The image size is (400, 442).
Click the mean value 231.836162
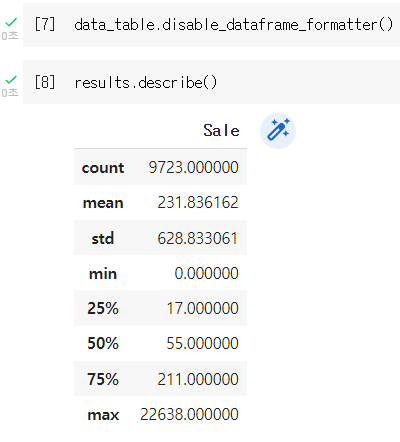(x=198, y=203)
